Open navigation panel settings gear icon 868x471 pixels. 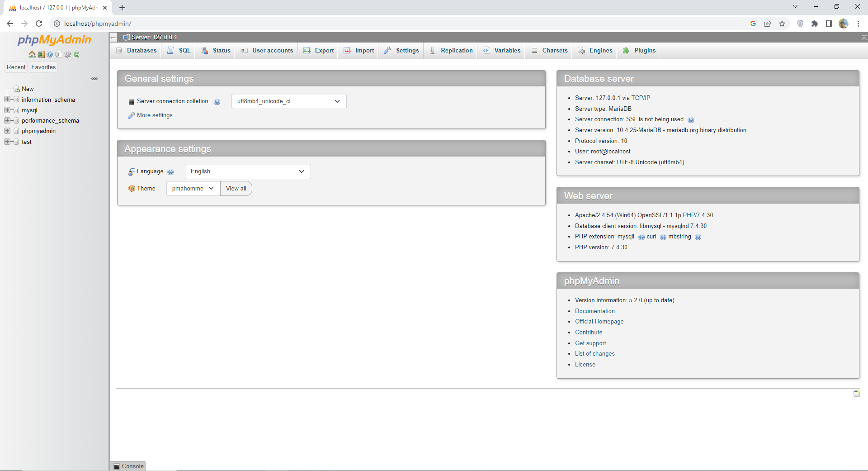[x=67, y=54]
